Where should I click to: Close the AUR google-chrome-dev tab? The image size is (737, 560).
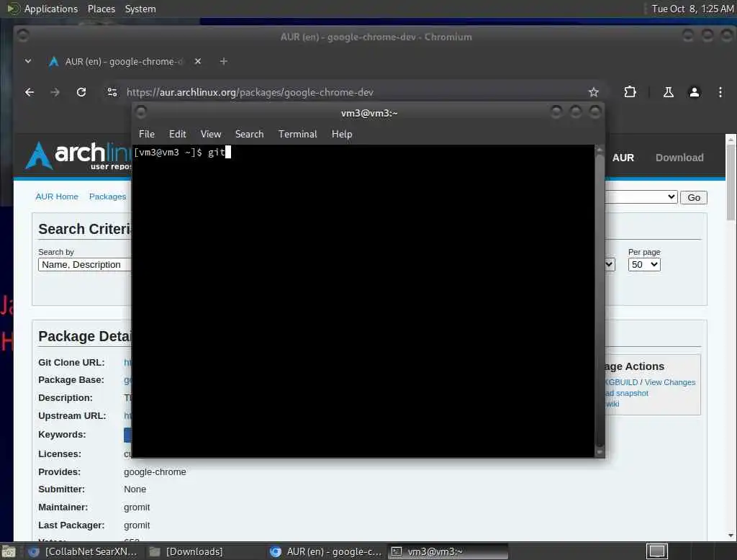(198, 61)
